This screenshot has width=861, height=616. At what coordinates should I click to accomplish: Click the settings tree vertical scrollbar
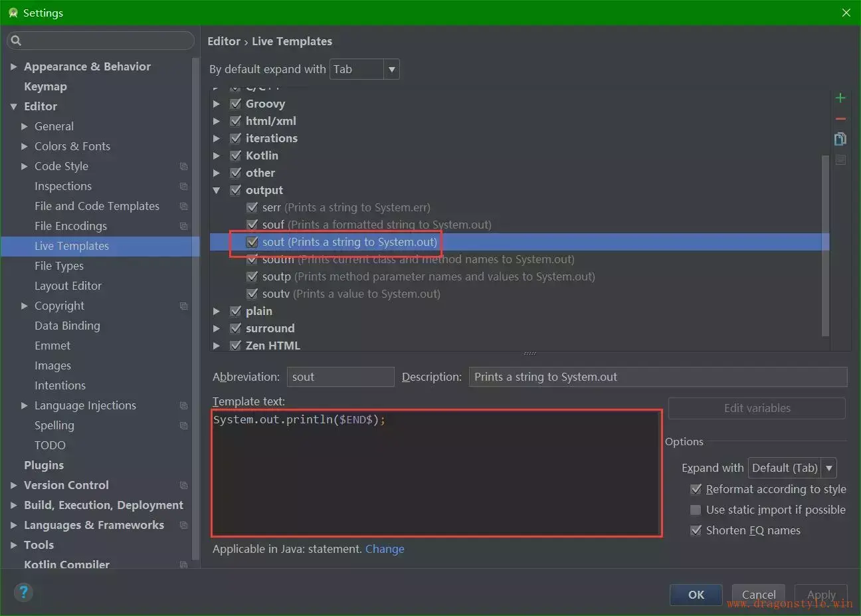pyautogui.click(x=195, y=309)
